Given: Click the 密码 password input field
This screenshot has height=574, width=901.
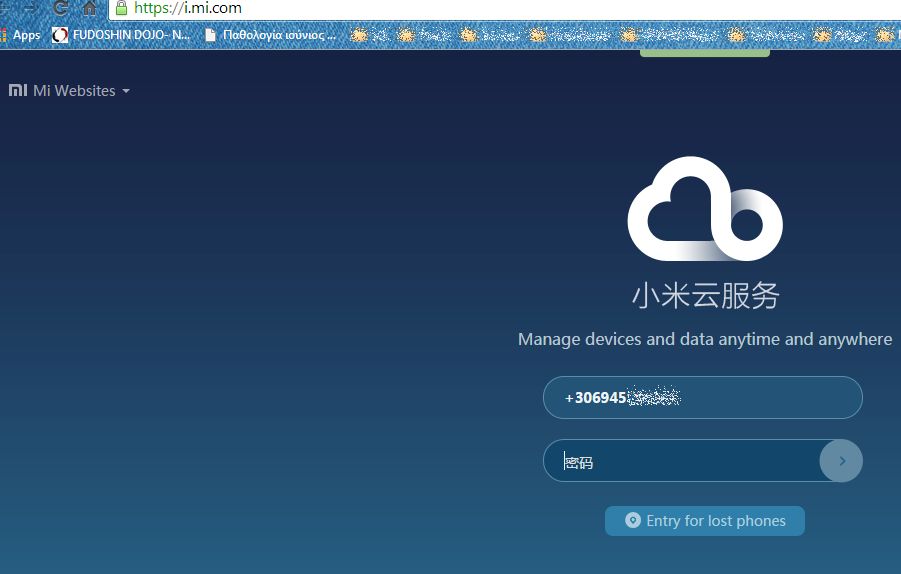Looking at the screenshot, I should (682, 462).
